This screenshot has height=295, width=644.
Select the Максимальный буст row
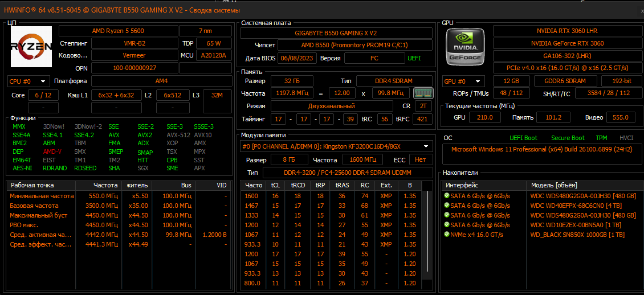(119, 215)
